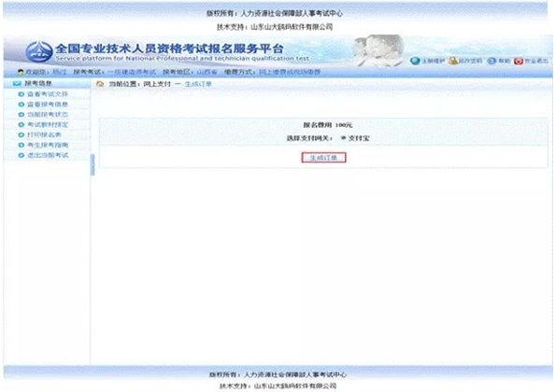Image resolution: width=556 pixels, height=392 pixels.
Task: Select the 支付宝 radio button
Action: [x=343, y=138]
